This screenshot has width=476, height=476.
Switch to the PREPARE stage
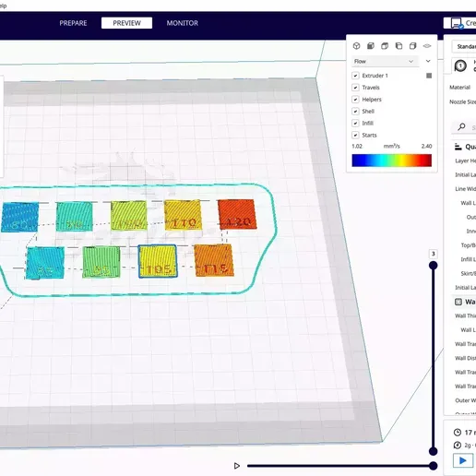pos(73,23)
